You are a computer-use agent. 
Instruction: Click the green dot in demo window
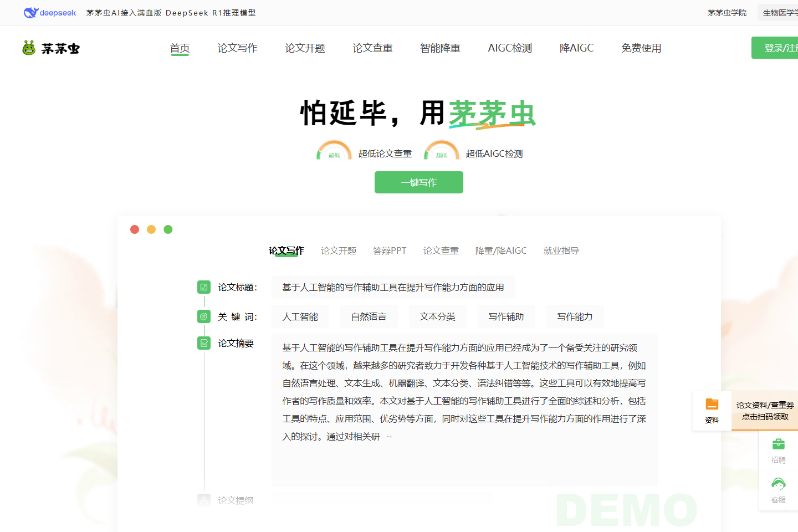[x=168, y=229]
